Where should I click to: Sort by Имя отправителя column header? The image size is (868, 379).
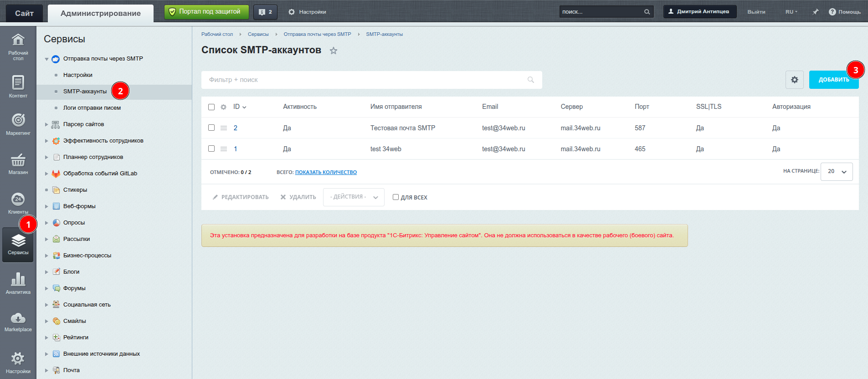pos(396,107)
